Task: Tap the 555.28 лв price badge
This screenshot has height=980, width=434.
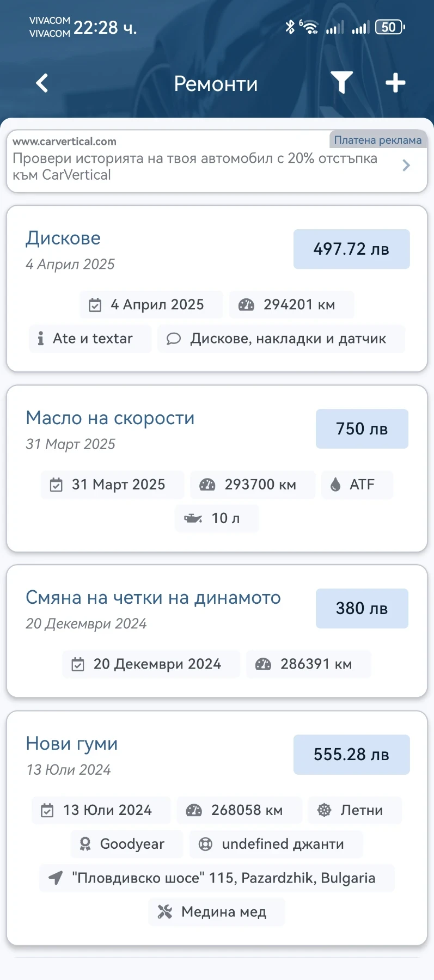Action: (351, 755)
